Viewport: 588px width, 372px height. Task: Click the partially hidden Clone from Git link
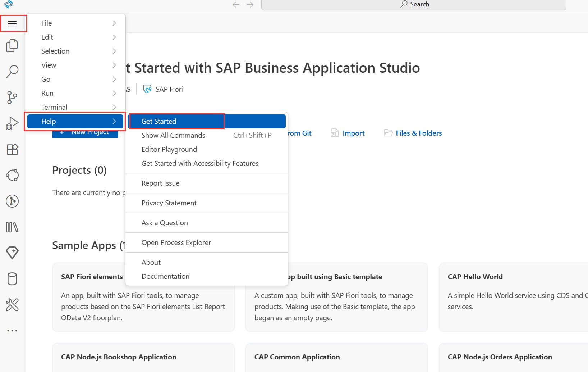click(300, 133)
